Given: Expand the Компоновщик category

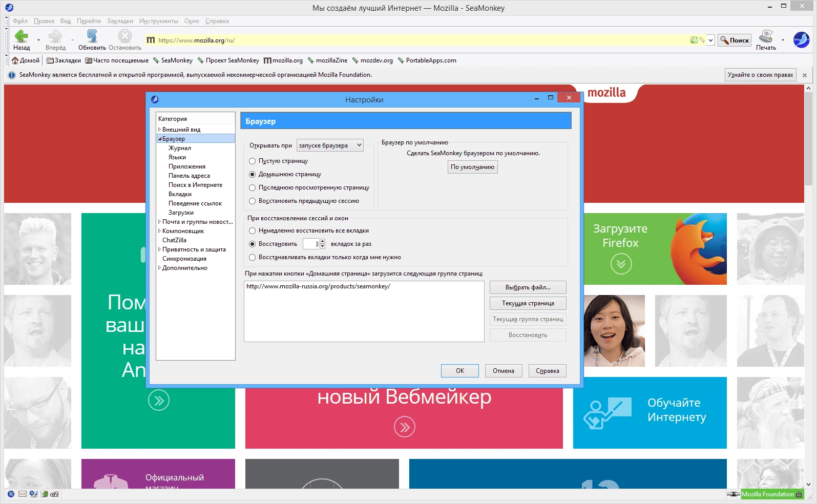Looking at the screenshot, I should coord(159,231).
